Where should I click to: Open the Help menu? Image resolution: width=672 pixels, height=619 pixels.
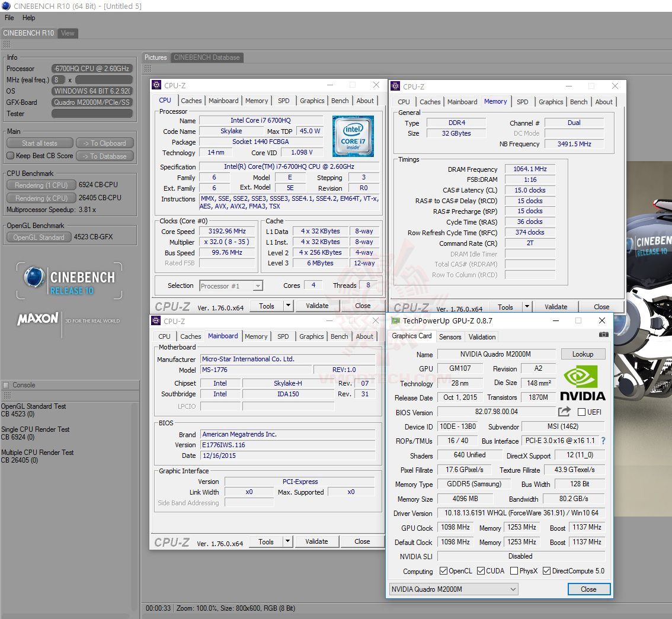coord(28,18)
